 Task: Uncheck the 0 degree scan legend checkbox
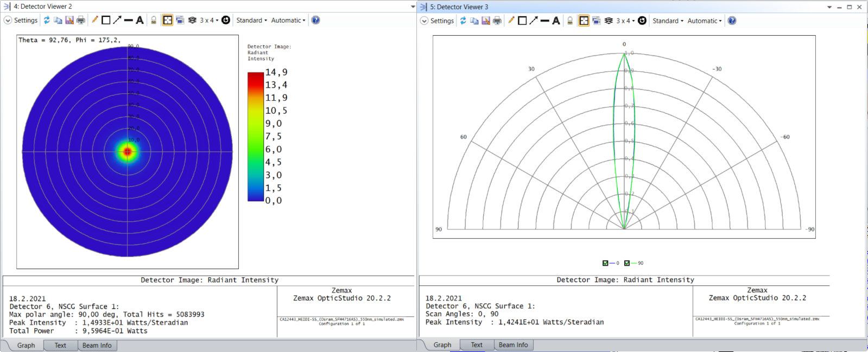(605, 263)
